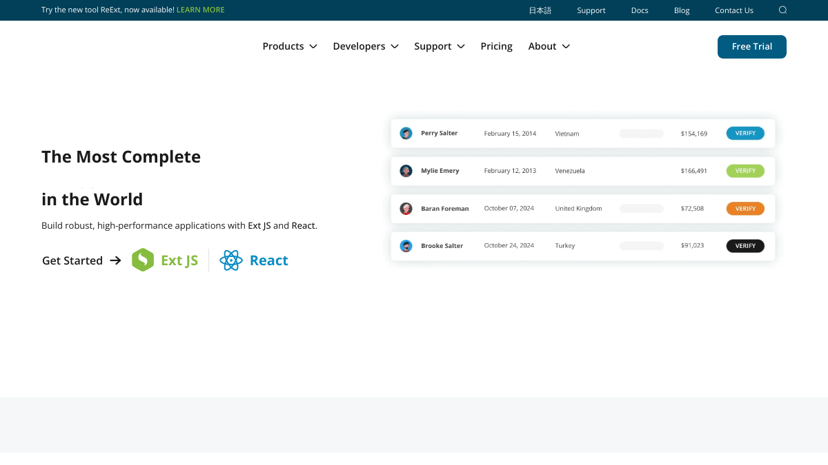Click the Get Started link
The width and height of the screenshot is (828, 465).
coord(72,260)
